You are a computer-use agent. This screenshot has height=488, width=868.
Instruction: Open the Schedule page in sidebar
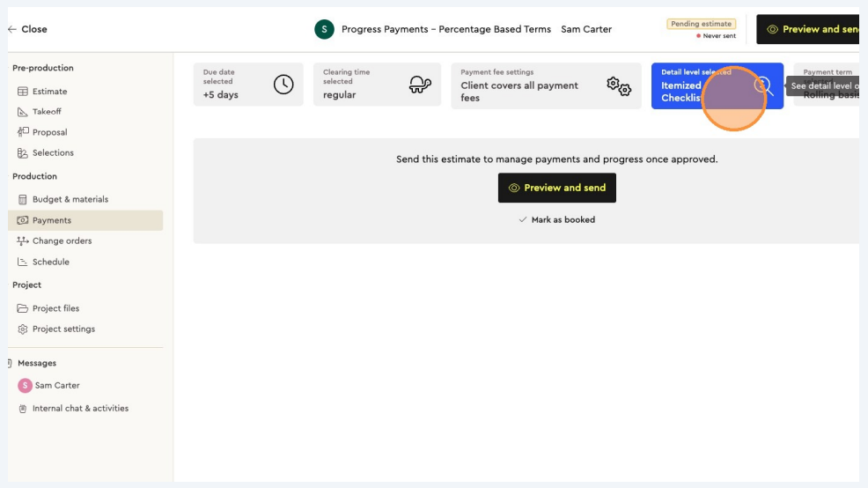(50, 262)
